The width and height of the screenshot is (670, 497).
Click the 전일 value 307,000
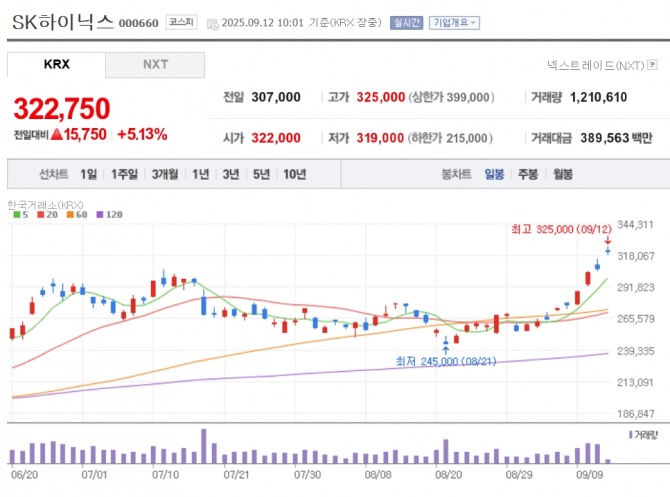pyautogui.click(x=276, y=97)
